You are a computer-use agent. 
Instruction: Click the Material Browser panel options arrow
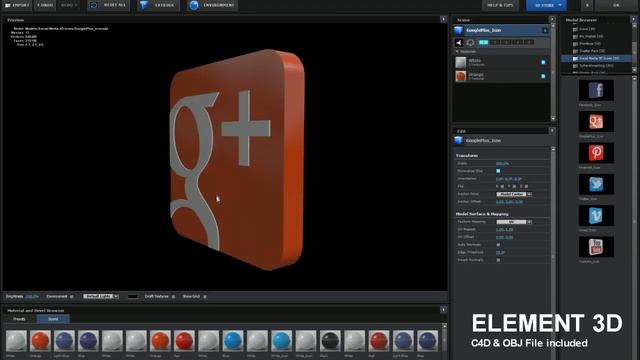click(443, 310)
